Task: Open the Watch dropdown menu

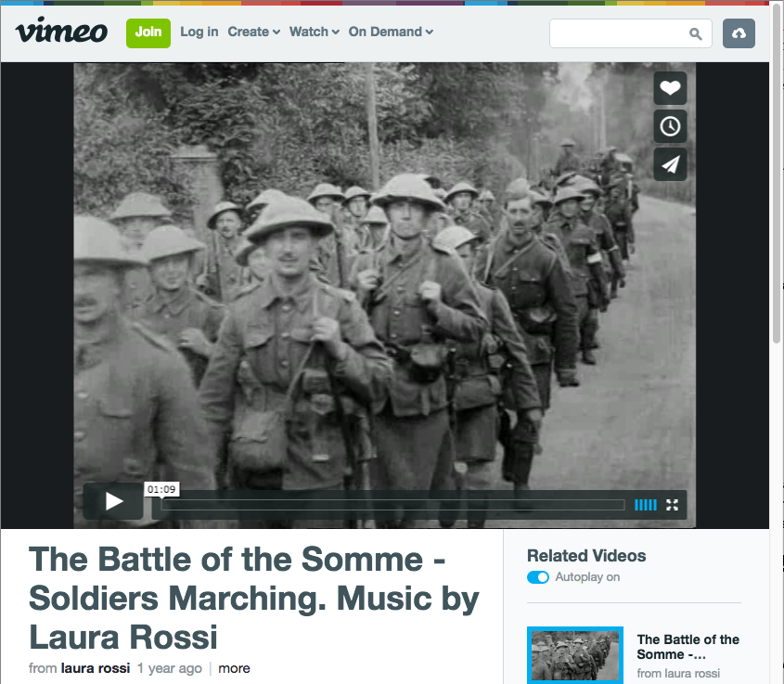Action: point(314,32)
